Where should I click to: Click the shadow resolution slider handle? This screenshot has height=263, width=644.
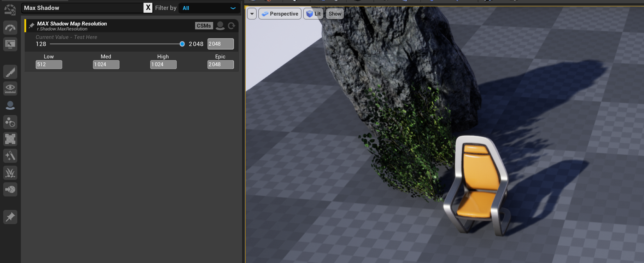(182, 44)
